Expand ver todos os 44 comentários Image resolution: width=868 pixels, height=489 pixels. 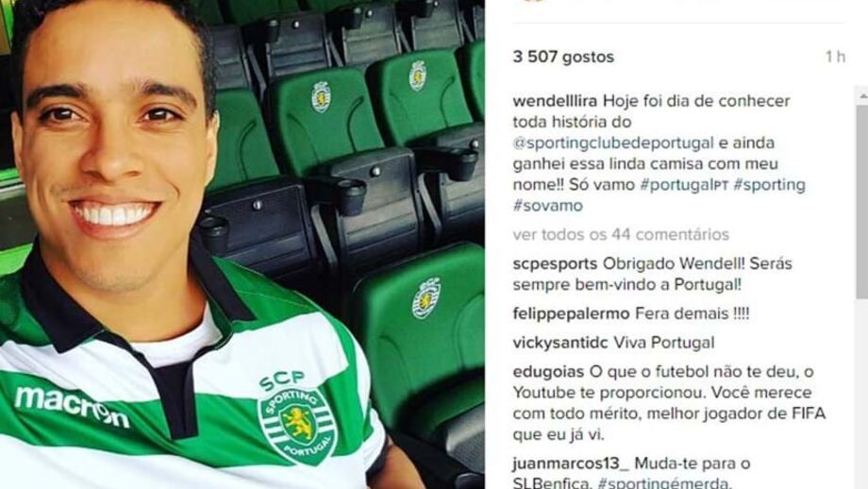(621, 235)
